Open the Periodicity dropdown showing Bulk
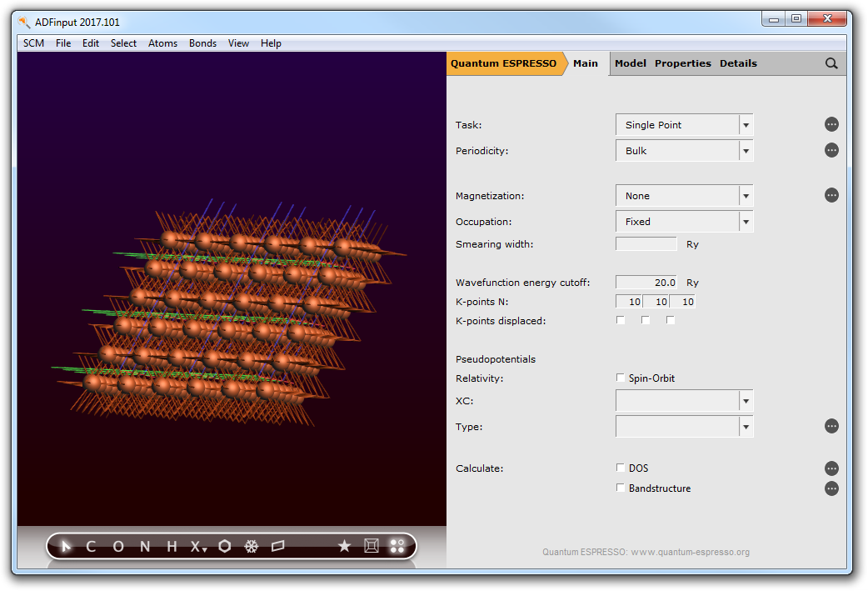868x591 pixels. (x=684, y=151)
